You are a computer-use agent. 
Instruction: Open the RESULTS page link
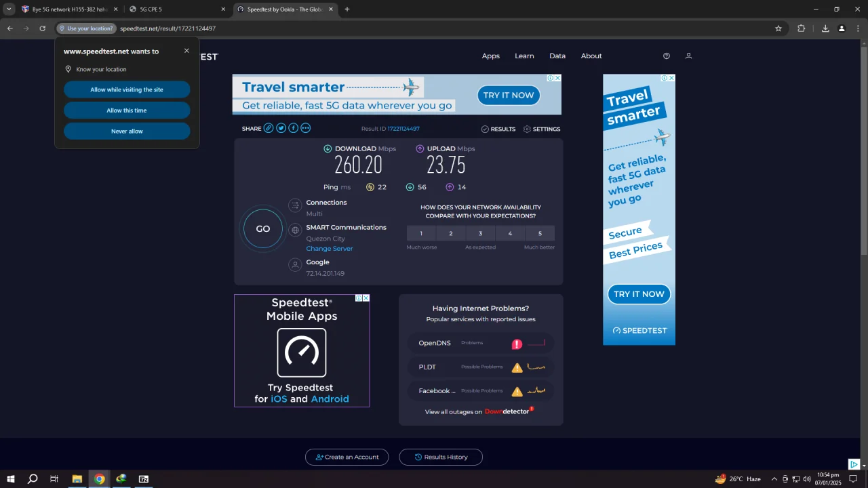pos(498,129)
